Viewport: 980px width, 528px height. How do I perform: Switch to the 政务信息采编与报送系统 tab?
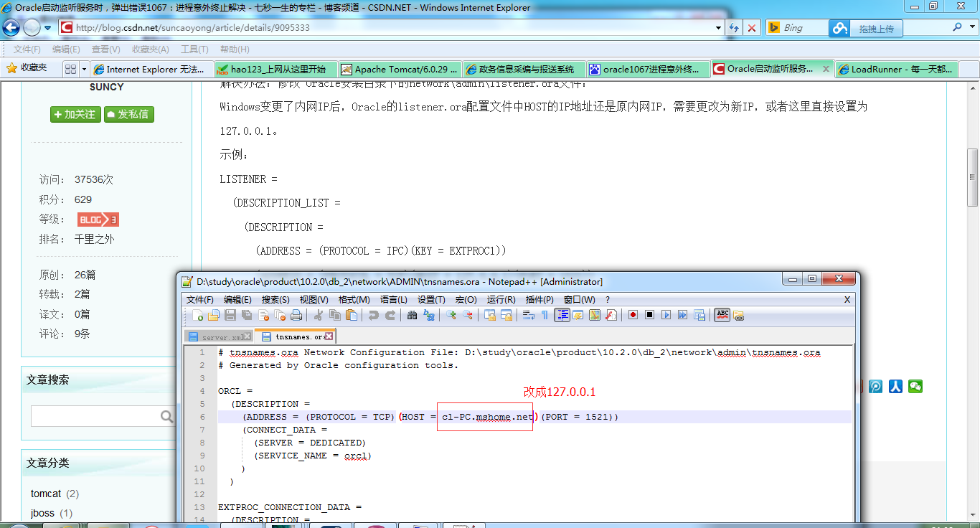point(523,70)
